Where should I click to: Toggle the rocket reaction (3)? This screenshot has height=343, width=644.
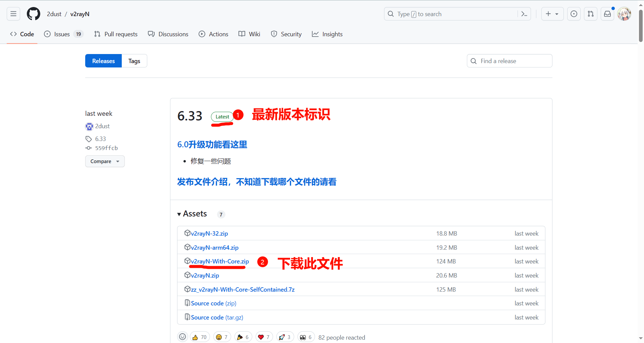(285, 337)
